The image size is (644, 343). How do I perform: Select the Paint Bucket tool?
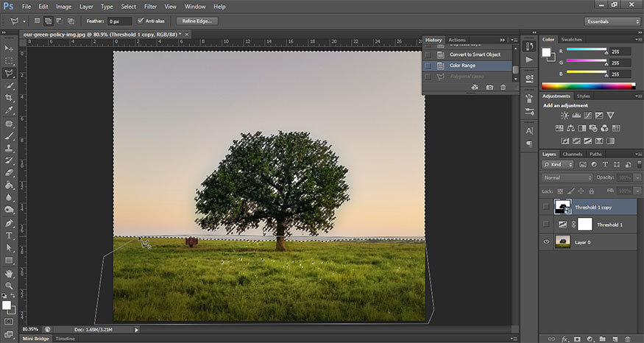(x=10, y=185)
